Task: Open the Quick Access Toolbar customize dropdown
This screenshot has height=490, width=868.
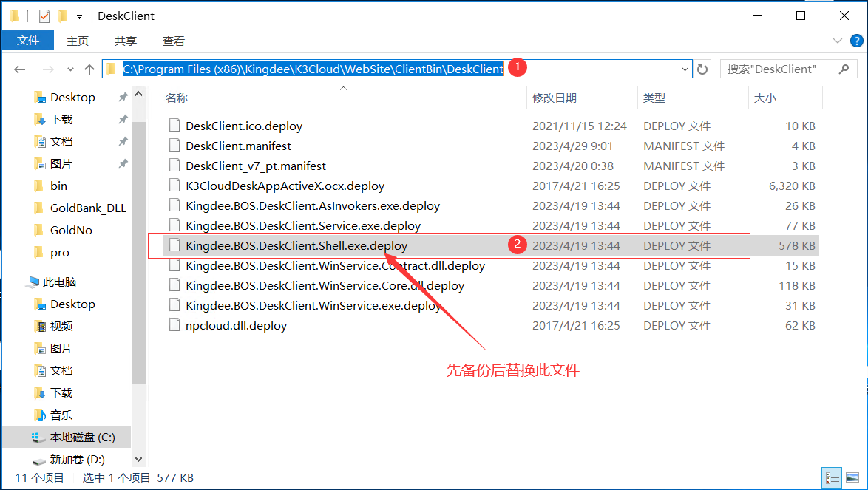Action: click(80, 16)
